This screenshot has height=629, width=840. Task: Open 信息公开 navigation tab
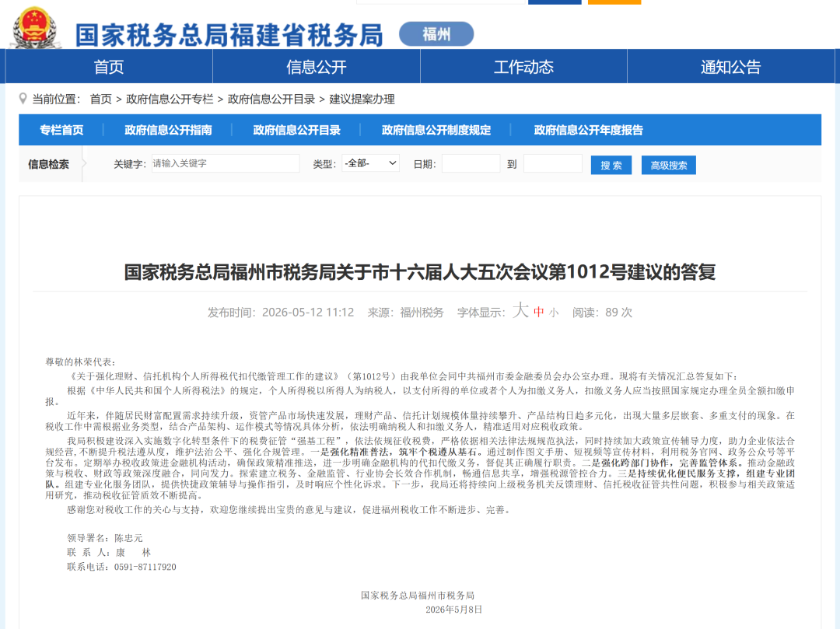point(316,66)
